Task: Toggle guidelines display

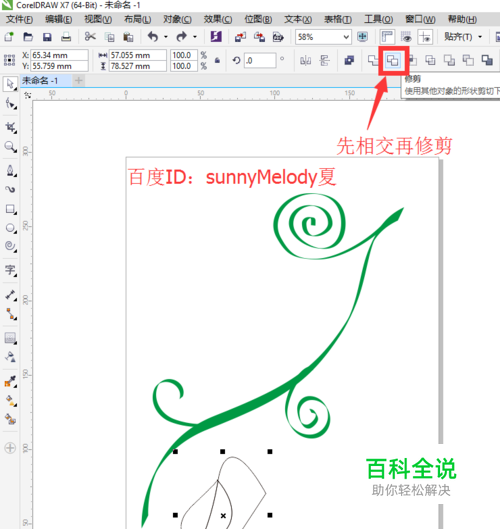Action: click(x=425, y=36)
